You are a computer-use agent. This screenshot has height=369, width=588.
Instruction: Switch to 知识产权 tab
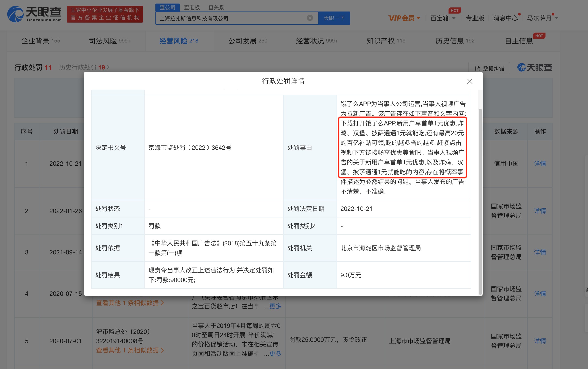[386, 41]
